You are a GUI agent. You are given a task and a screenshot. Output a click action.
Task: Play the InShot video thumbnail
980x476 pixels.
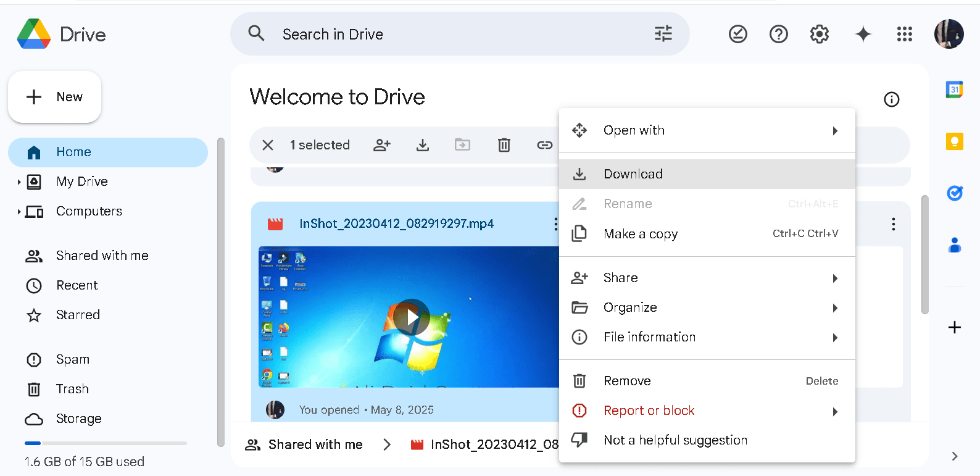[412, 317]
